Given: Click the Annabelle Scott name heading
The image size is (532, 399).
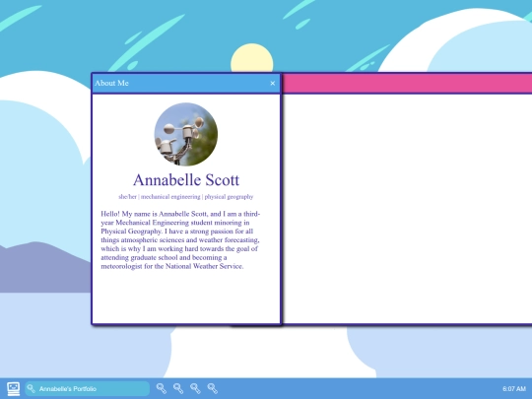Looking at the screenshot, I should 186,180.
